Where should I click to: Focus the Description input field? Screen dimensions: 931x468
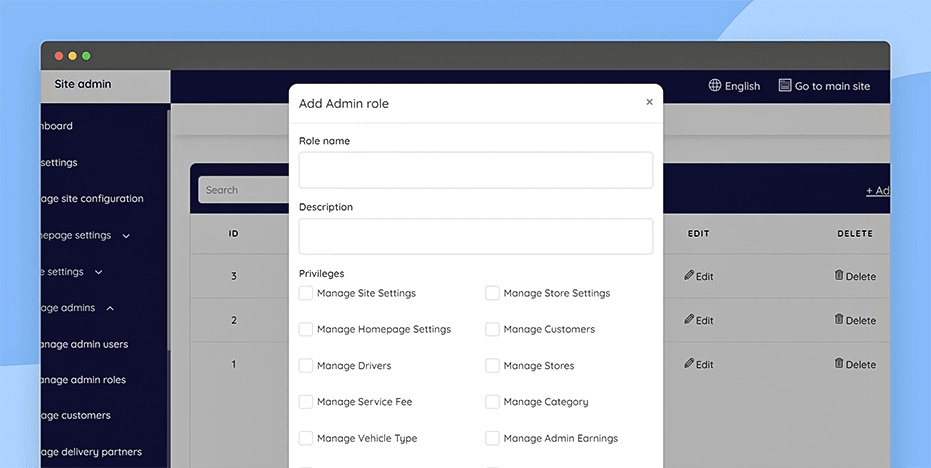[x=476, y=236]
